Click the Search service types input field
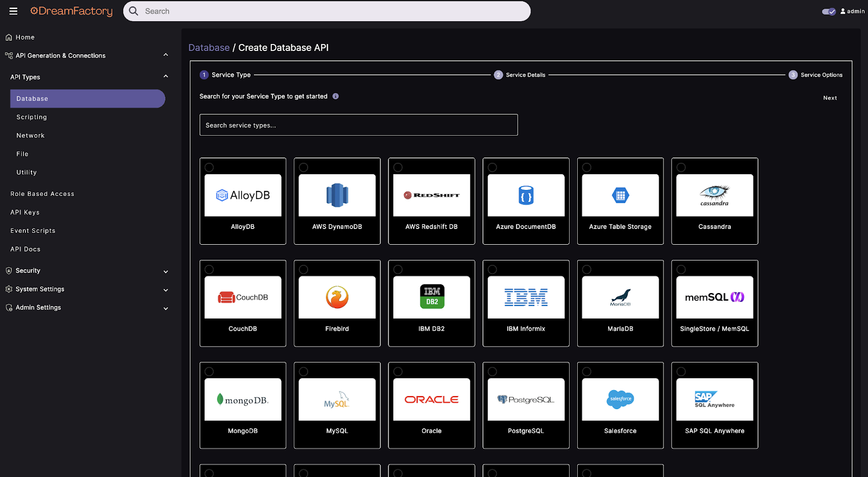868x477 pixels. [x=359, y=125]
